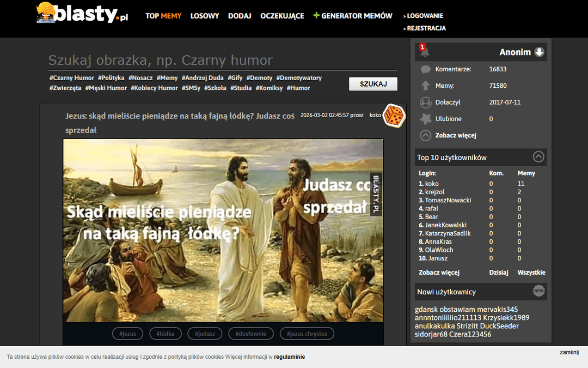Viewport: 588px width, 368px height.
Task: Select the #Memy tag
Action: (x=167, y=78)
